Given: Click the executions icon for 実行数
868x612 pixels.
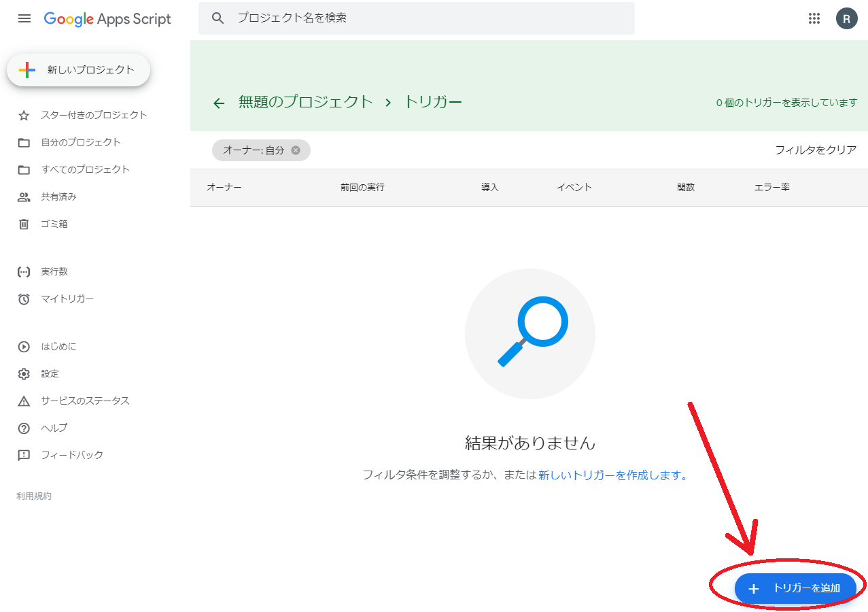Looking at the screenshot, I should pyautogui.click(x=24, y=272).
